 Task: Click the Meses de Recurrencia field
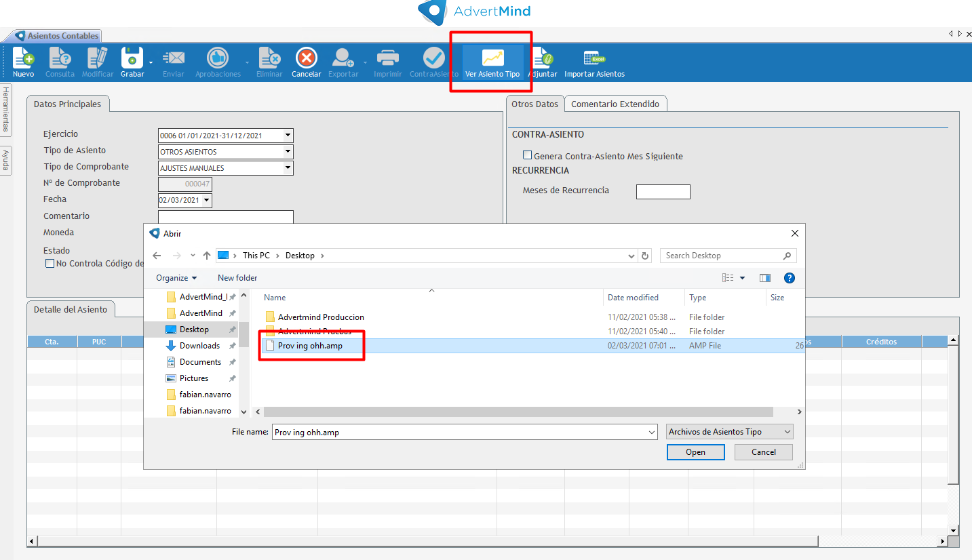click(x=663, y=191)
